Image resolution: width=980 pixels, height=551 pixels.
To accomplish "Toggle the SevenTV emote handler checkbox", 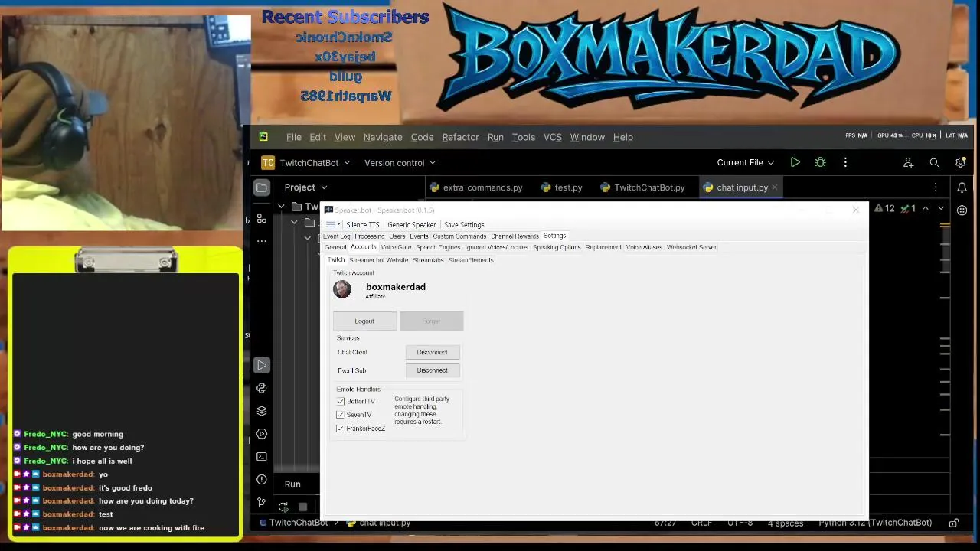I will tap(341, 415).
